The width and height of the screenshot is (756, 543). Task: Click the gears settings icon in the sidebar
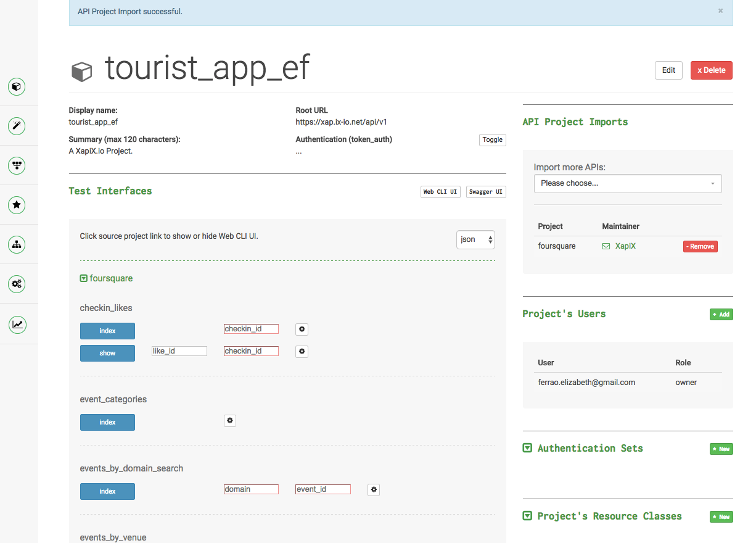click(17, 284)
